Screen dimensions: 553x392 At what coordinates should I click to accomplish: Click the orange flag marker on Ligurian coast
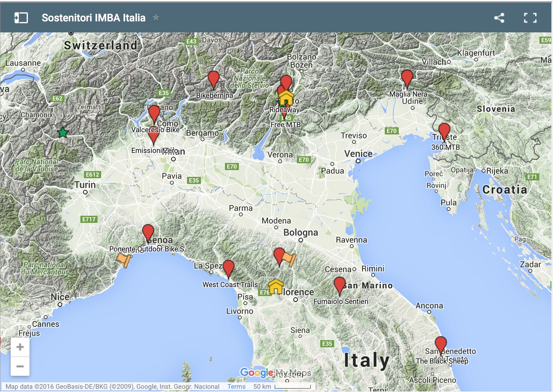pos(124,260)
